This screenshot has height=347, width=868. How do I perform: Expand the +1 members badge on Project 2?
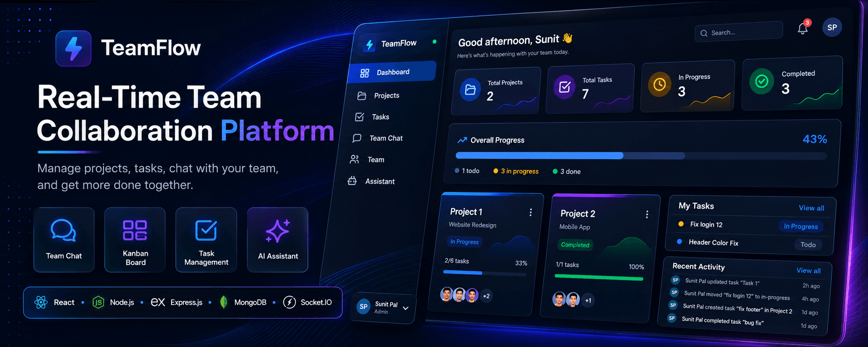point(588,301)
